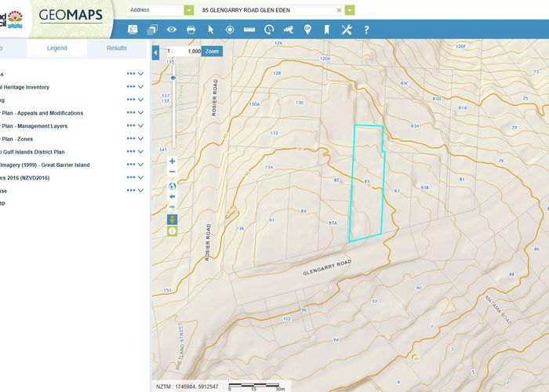The image size is (549, 392).
Task: Click the globe full extent icon
Action: [x=172, y=187]
